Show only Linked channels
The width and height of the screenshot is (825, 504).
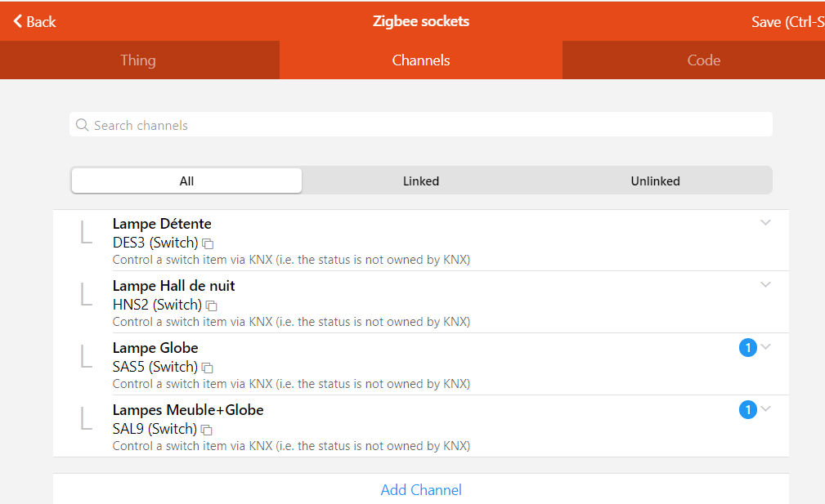421,181
